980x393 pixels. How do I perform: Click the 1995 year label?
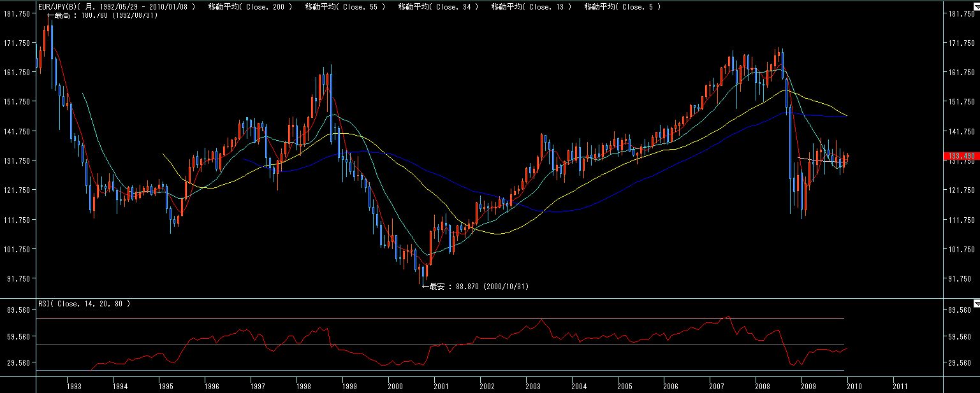tap(165, 386)
